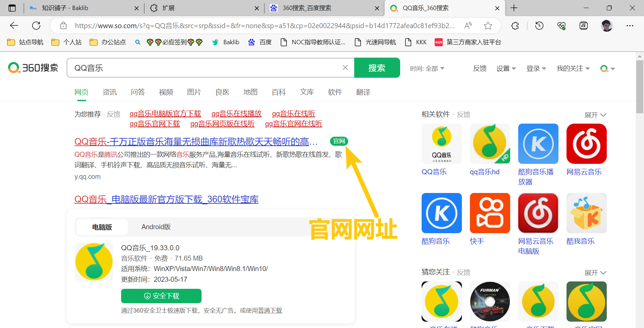Switch to the 图片 search tab
Viewport: 644px width, 328px height.
point(194,92)
